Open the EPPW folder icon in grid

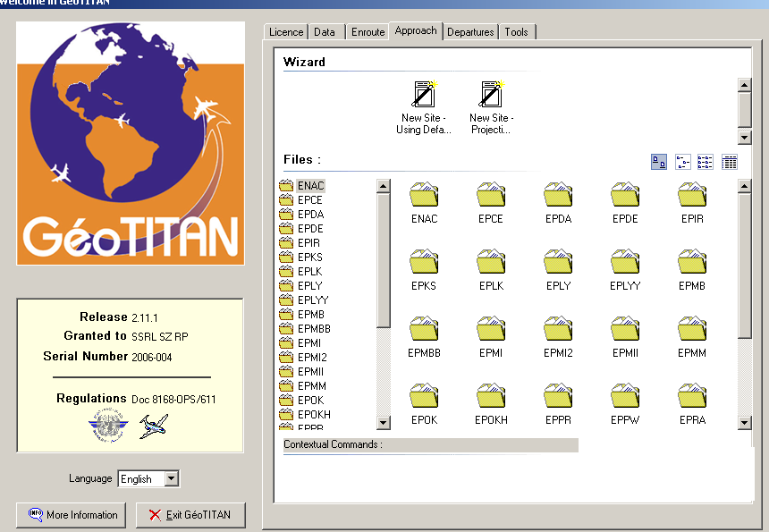pyautogui.click(x=625, y=396)
